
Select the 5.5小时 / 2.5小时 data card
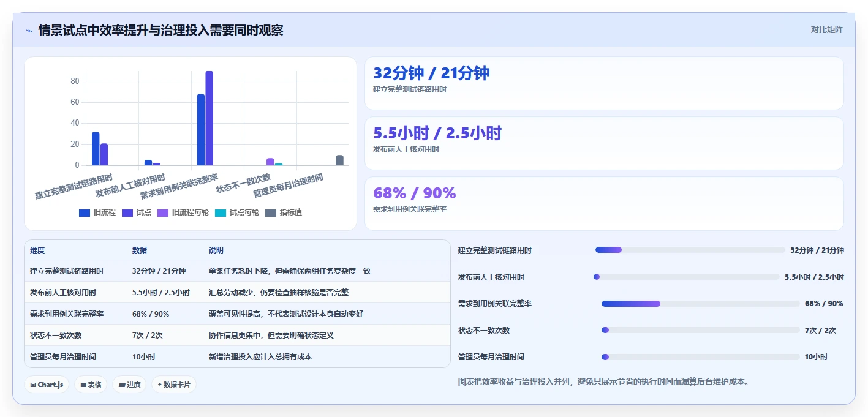click(x=604, y=143)
